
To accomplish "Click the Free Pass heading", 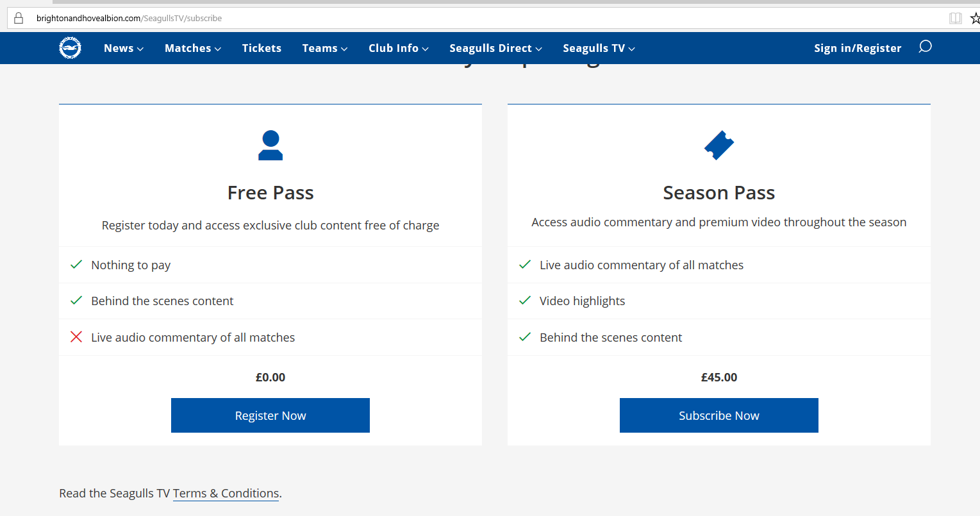I will [x=270, y=193].
